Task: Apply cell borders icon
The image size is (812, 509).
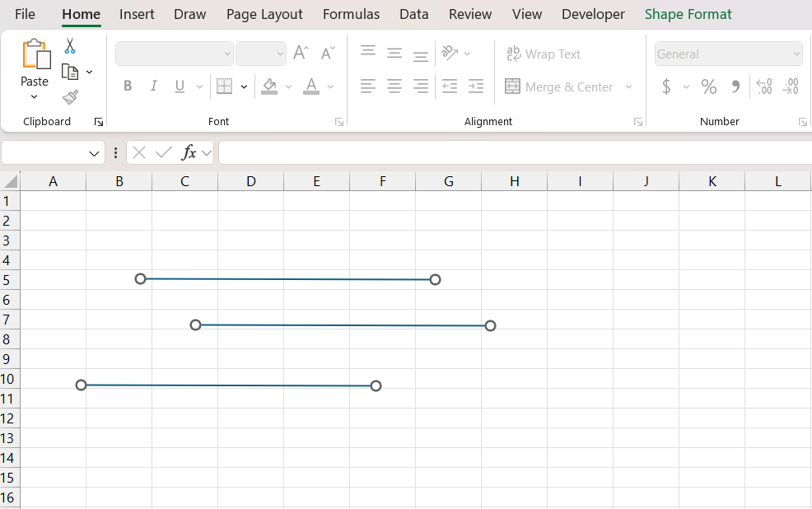Action: tap(224, 86)
